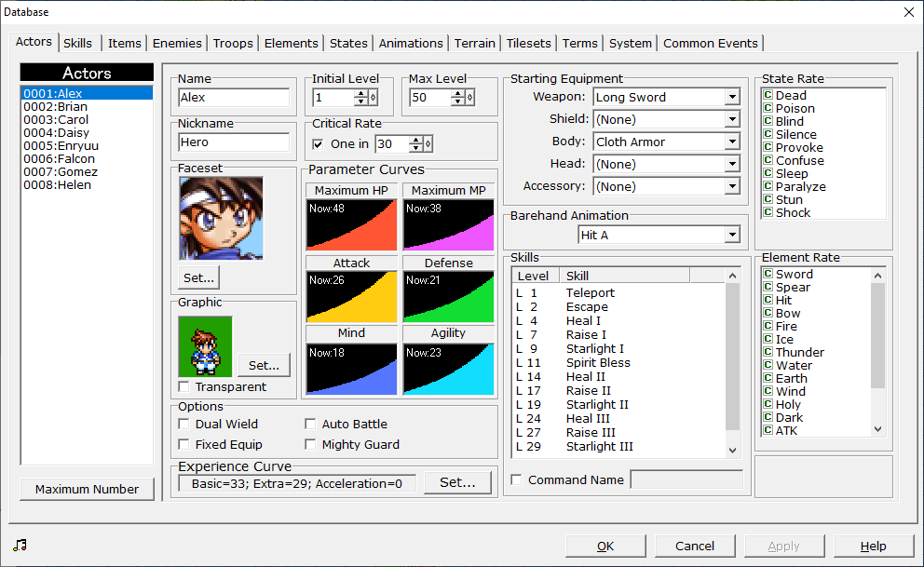Enable the Mighty Guard checkbox
924x567 pixels.
[x=311, y=445]
